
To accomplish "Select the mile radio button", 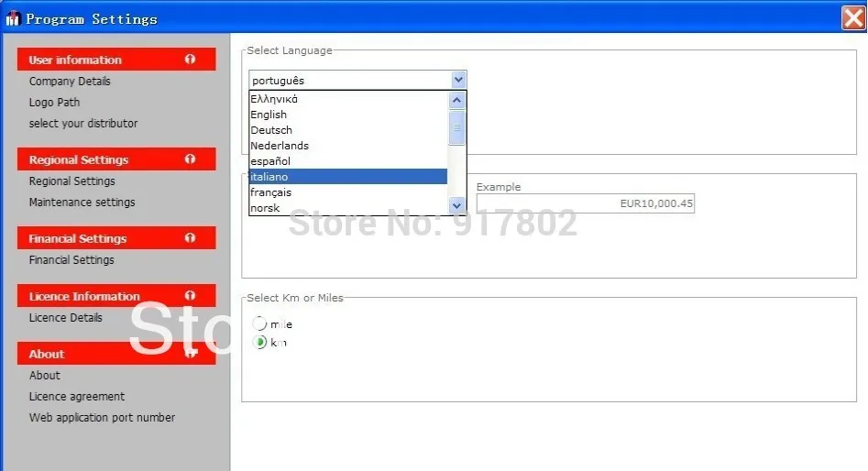I will (x=259, y=323).
